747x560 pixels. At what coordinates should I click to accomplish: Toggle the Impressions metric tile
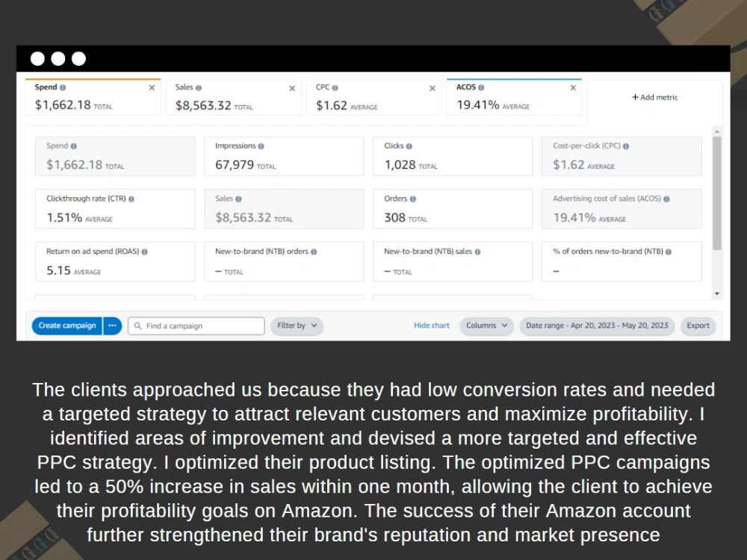pyautogui.click(x=284, y=156)
